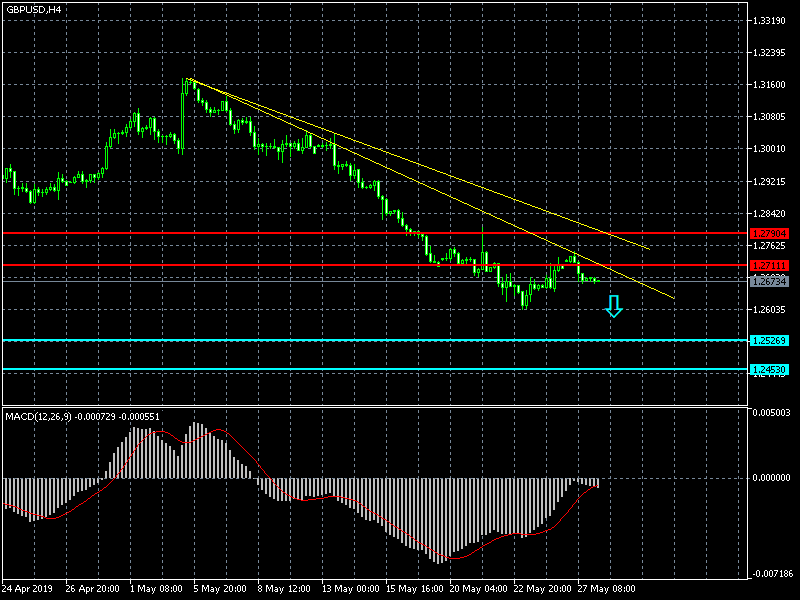
Task: Click the 13 May 00:00 time label
Action: (351, 589)
